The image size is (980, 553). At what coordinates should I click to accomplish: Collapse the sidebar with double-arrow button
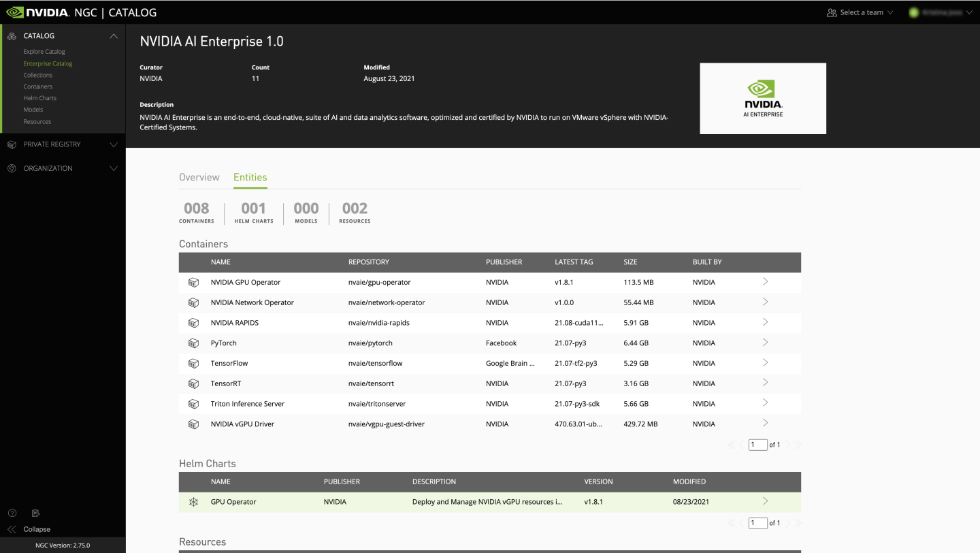point(12,529)
